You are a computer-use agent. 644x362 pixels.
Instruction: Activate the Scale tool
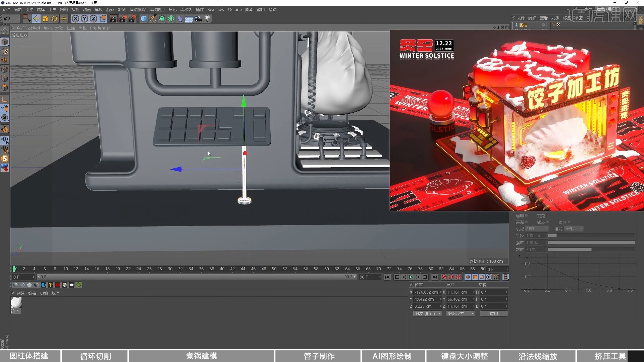click(45, 19)
